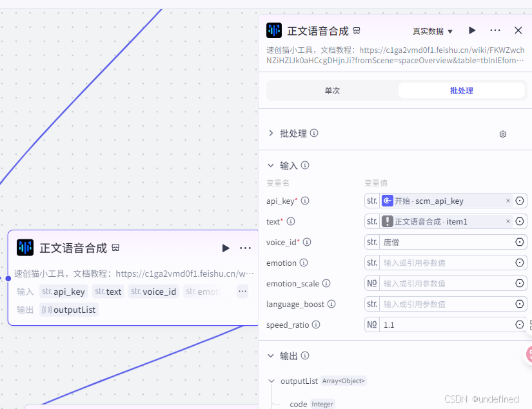Change the str. type of the text parameter

(372, 222)
